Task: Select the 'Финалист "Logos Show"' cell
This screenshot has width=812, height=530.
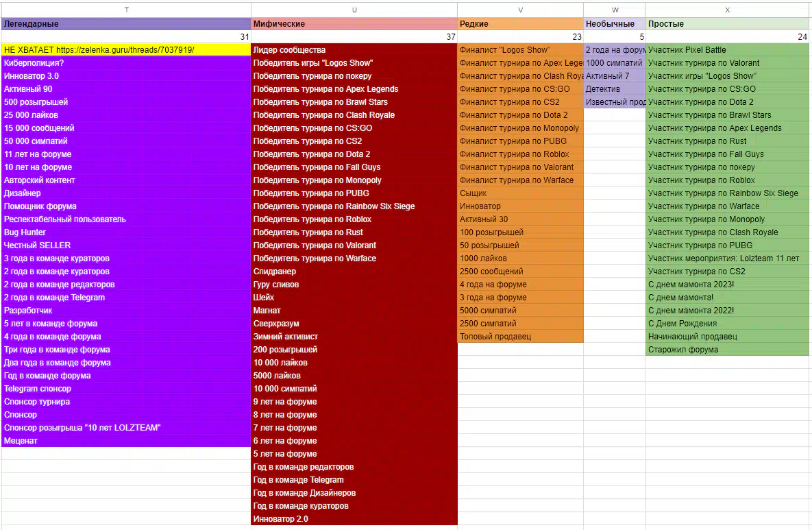Action: tap(521, 50)
